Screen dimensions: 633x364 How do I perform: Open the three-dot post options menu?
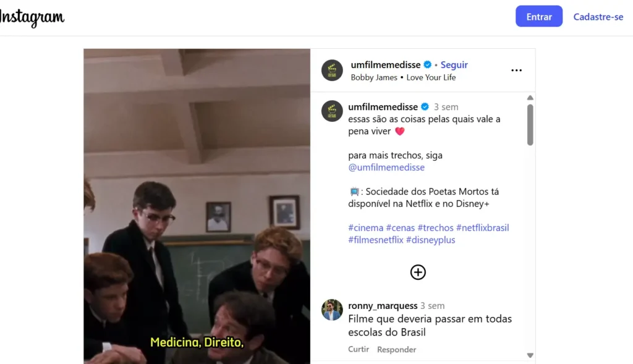[516, 70]
